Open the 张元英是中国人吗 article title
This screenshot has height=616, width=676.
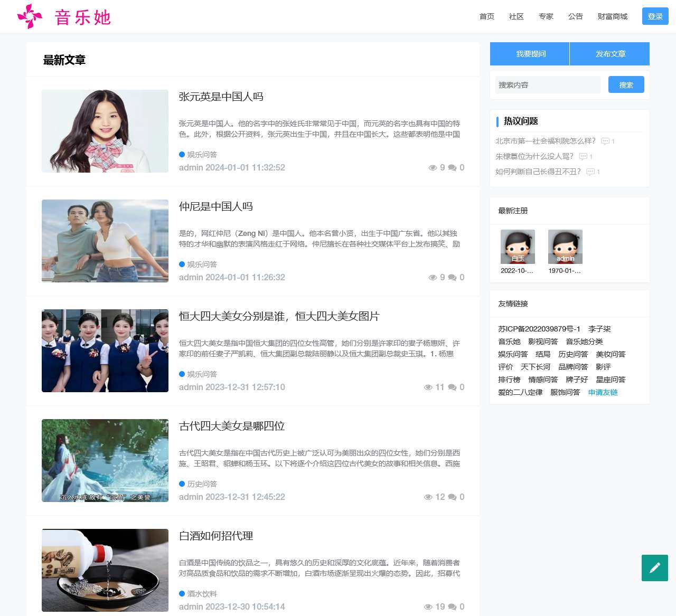pyautogui.click(x=222, y=97)
